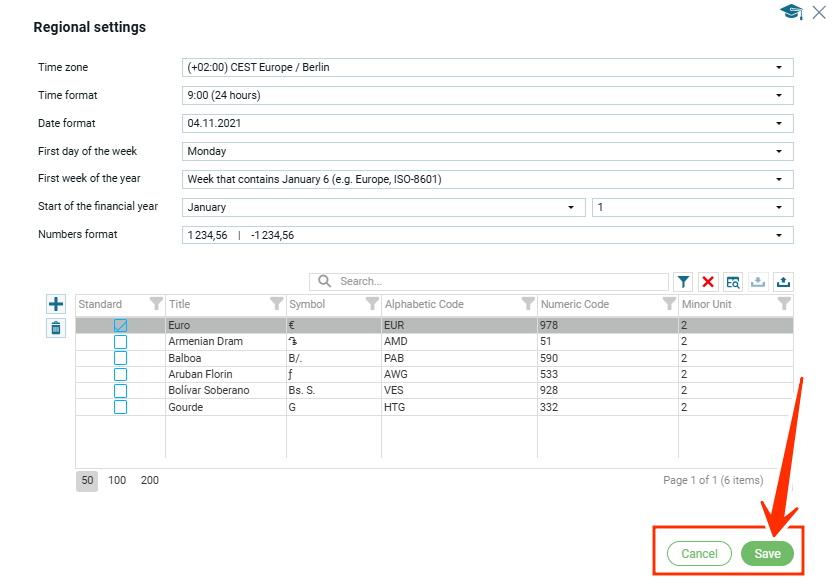Viewport: 835px width, 587px height.
Task: Click the add currency plus icon
Action: coord(56,304)
